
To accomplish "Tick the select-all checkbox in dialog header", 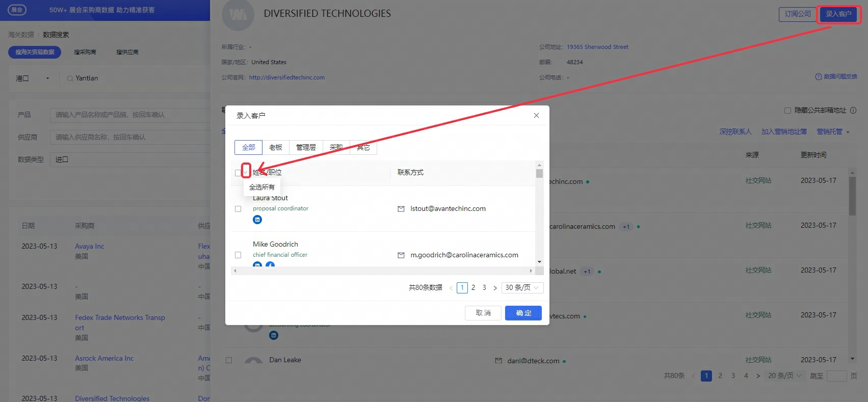I will click(238, 173).
